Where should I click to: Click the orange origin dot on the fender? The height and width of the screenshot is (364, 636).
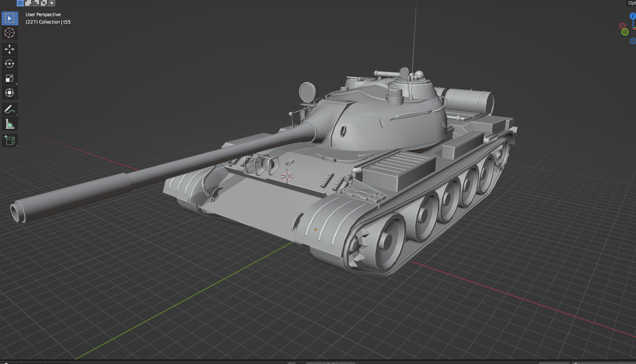point(316,230)
